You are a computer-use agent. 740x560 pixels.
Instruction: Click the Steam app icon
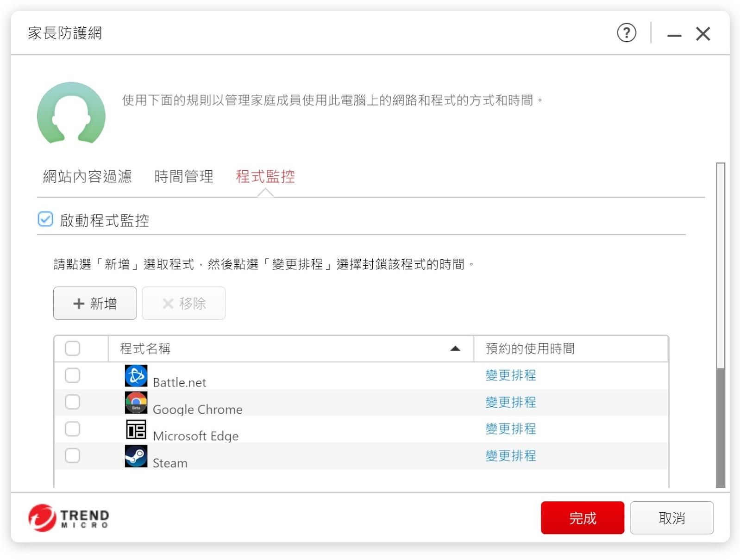point(136,456)
